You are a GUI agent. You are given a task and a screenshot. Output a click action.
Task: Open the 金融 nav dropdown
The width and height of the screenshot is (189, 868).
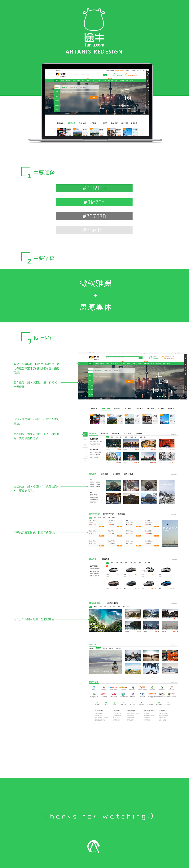click(164, 364)
